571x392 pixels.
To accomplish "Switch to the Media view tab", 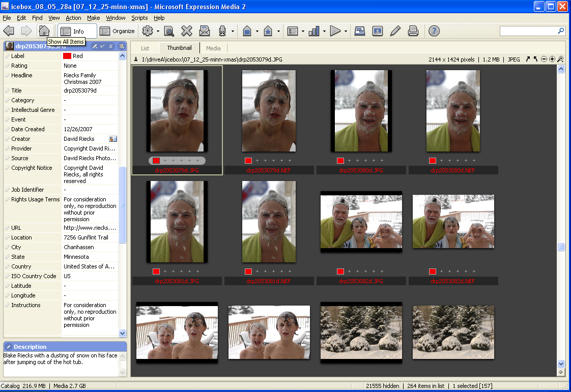I will [213, 48].
